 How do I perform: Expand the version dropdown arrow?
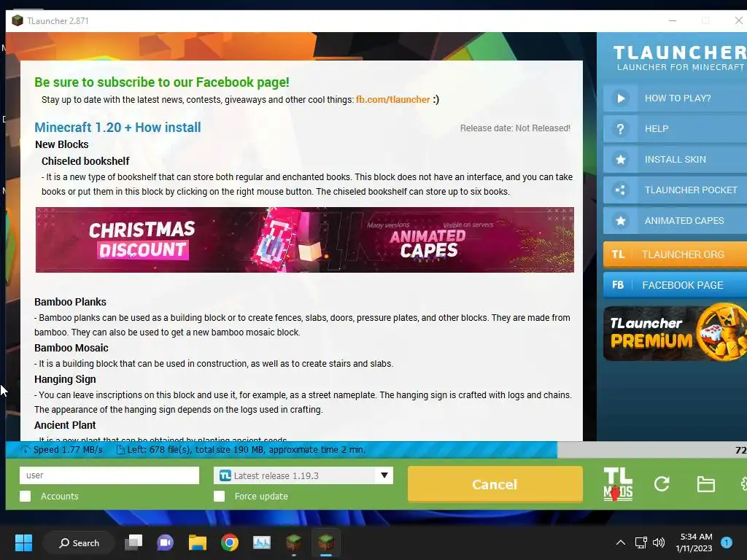click(x=384, y=475)
